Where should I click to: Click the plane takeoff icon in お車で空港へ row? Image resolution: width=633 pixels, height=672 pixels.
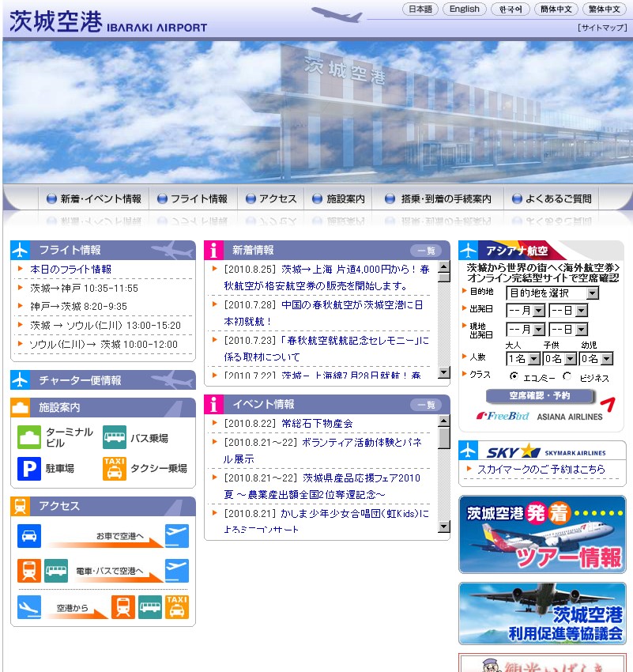(x=177, y=536)
